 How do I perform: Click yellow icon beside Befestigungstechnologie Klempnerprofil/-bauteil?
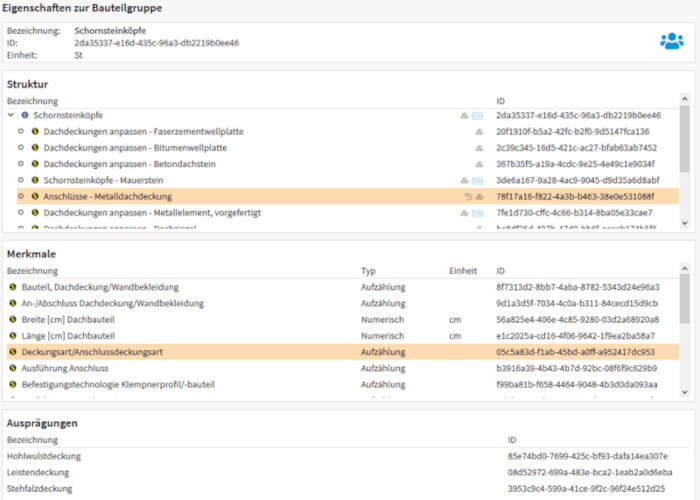(x=13, y=384)
